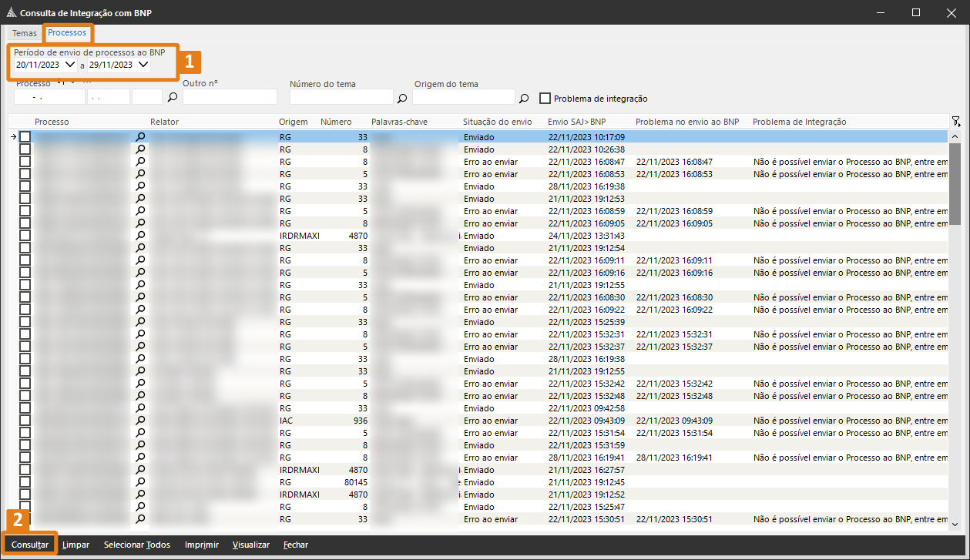Click the number cell showing 80145
Screen dimensions: 970x560
(x=356, y=482)
